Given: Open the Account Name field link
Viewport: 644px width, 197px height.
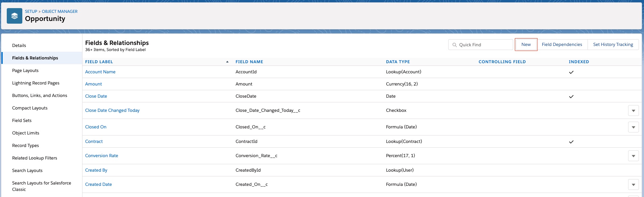Looking at the screenshot, I should pyautogui.click(x=100, y=72).
